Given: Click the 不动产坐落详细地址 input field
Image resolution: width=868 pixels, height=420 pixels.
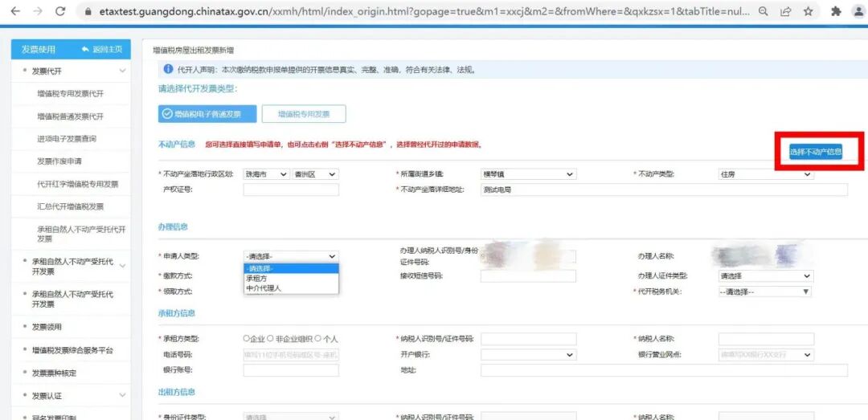Looking at the screenshot, I should click(x=664, y=190).
